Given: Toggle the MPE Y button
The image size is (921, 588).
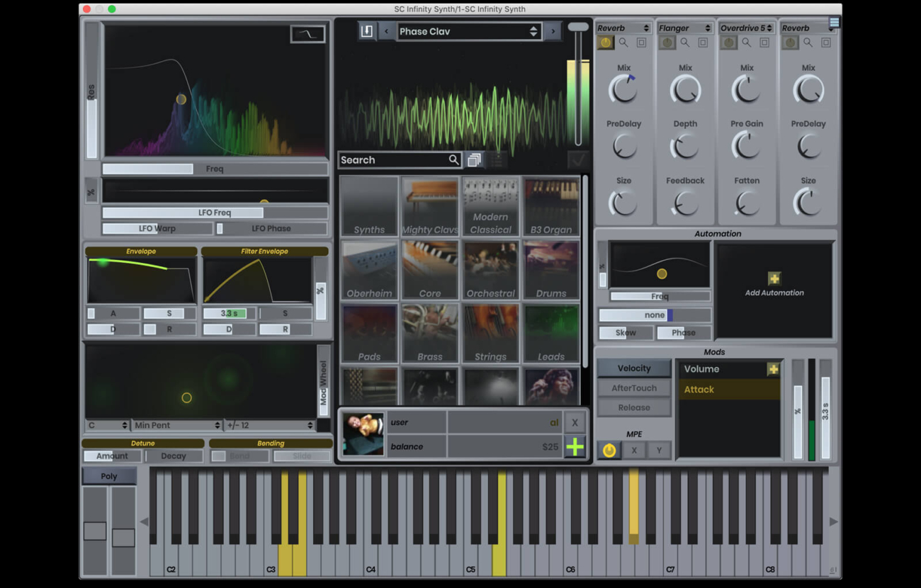Looking at the screenshot, I should point(659,450).
